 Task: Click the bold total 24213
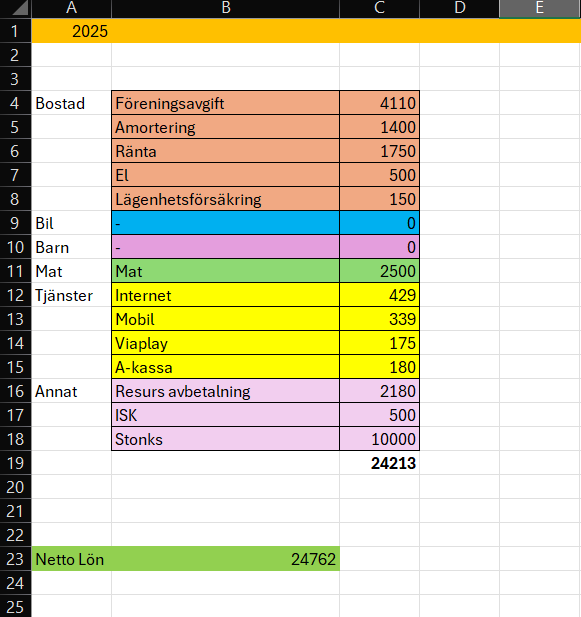[x=380, y=463]
